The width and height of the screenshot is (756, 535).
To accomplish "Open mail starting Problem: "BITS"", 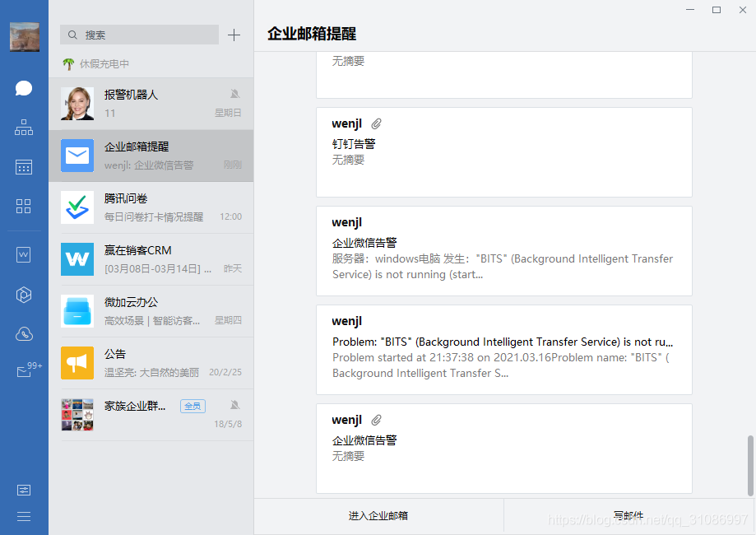I will 503,350.
